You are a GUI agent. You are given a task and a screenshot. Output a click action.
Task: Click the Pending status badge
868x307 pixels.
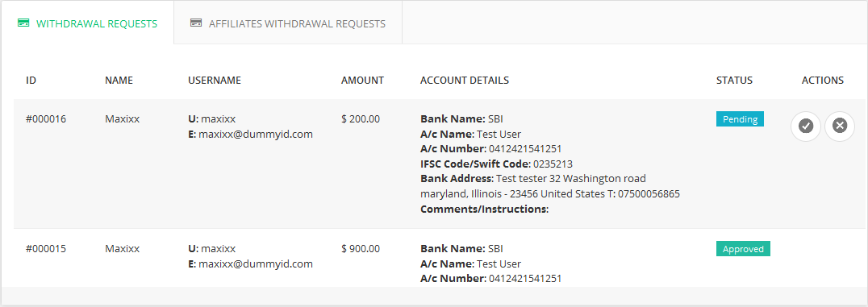[740, 119]
